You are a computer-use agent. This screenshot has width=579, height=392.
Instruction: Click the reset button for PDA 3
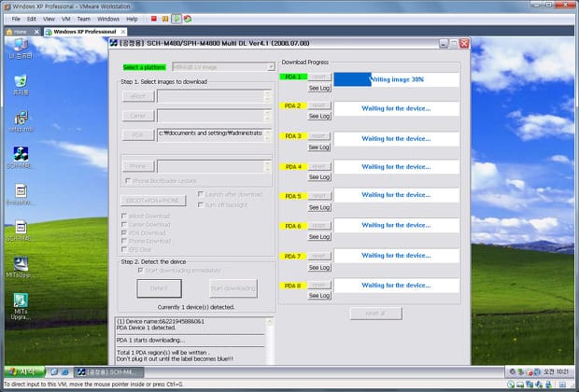point(319,136)
